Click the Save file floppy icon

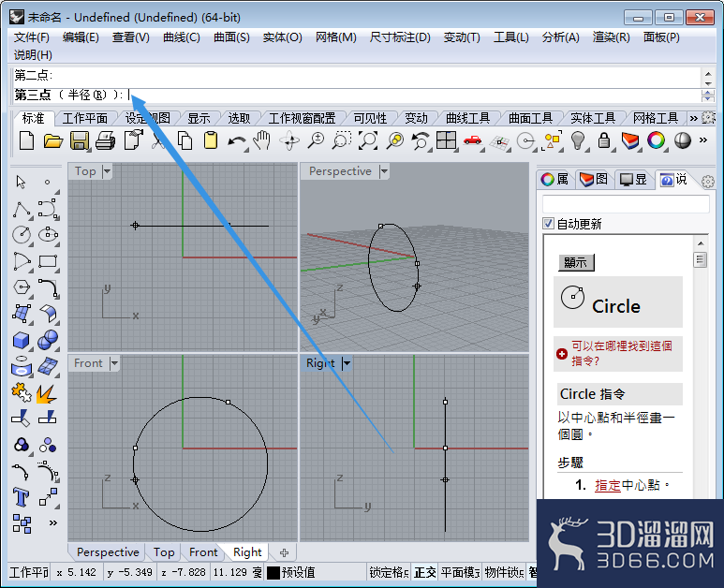[79, 140]
